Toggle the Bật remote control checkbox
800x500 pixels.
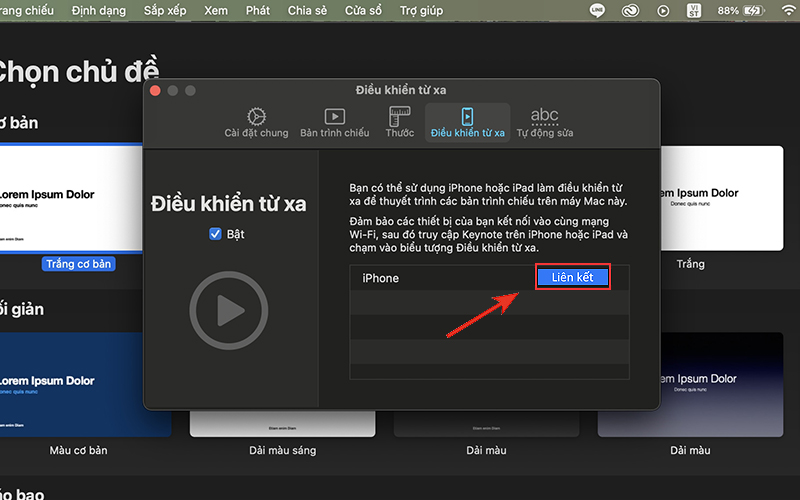[x=215, y=234]
